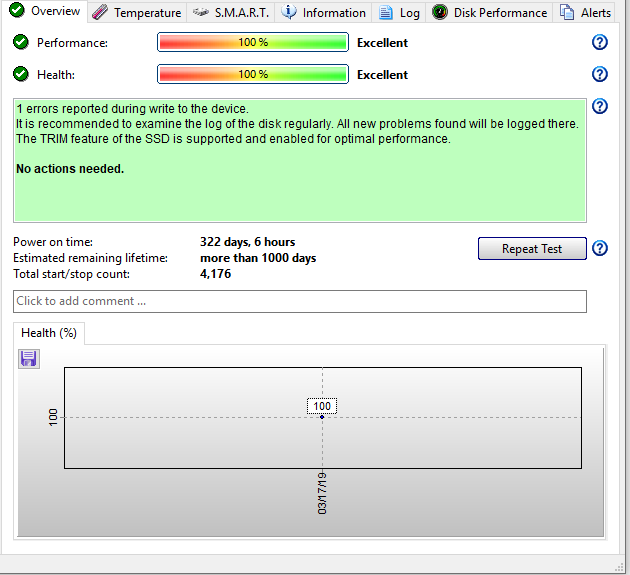This screenshot has height=575, width=630.
Task: Select the Overview tab
Action: click(45, 11)
